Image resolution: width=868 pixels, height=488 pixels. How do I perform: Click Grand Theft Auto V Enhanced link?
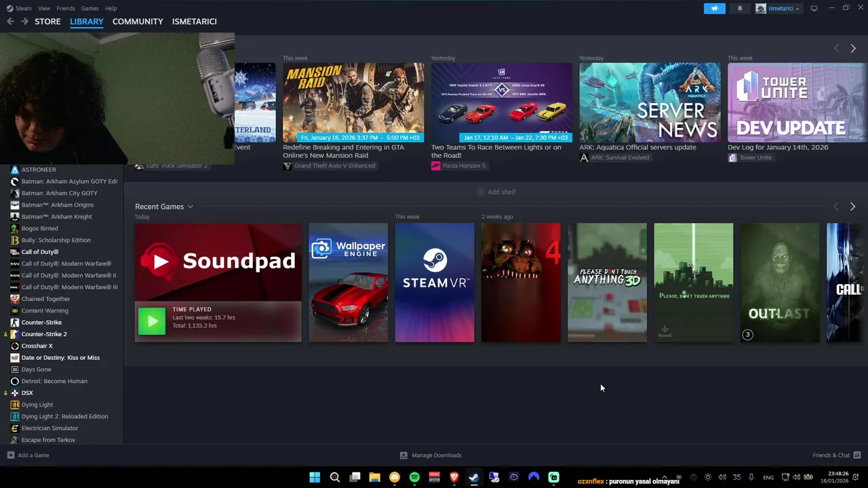(x=329, y=166)
